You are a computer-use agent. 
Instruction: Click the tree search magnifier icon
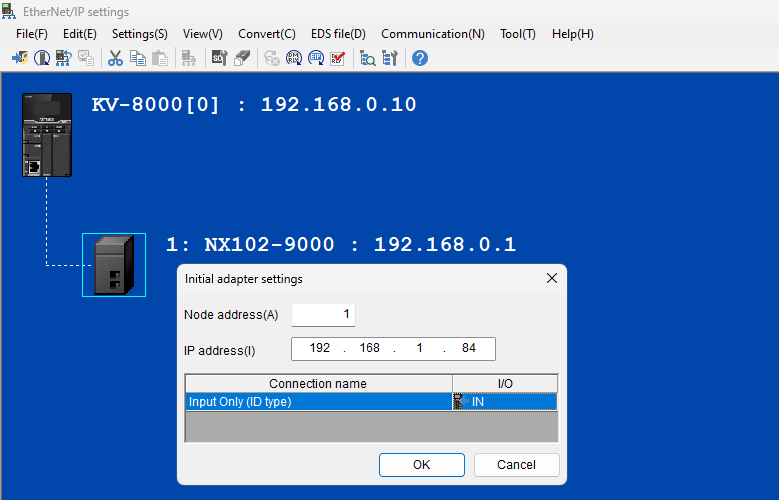click(368, 58)
